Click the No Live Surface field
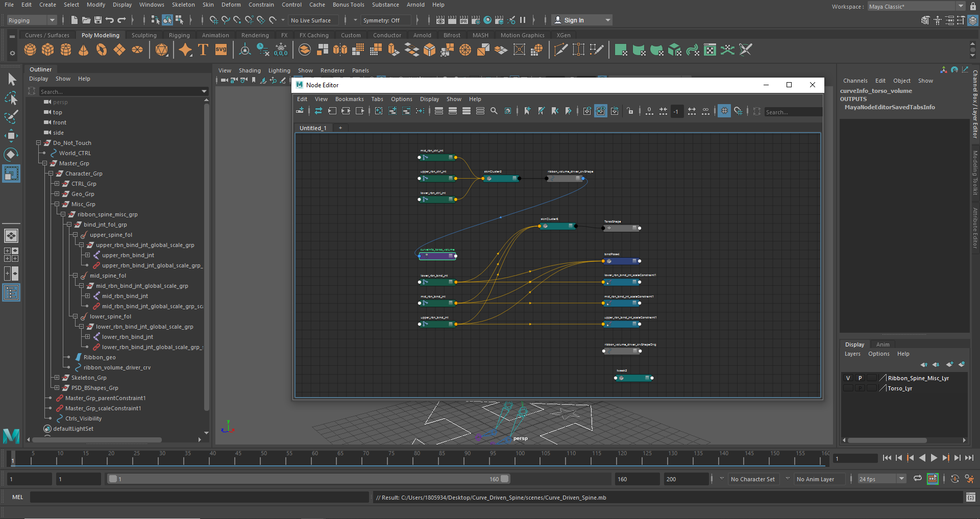The image size is (980, 519). click(x=314, y=20)
